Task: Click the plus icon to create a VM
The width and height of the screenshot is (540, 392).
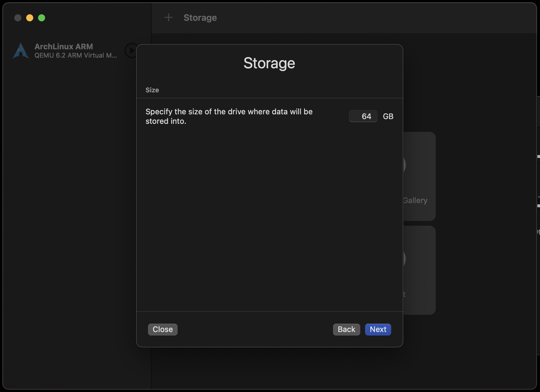Action: [168, 18]
